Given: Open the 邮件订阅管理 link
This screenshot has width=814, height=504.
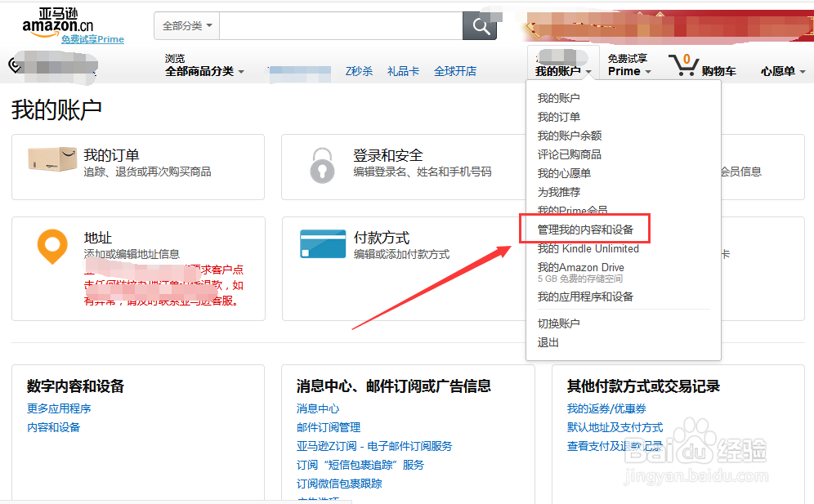Looking at the screenshot, I should point(329,427).
